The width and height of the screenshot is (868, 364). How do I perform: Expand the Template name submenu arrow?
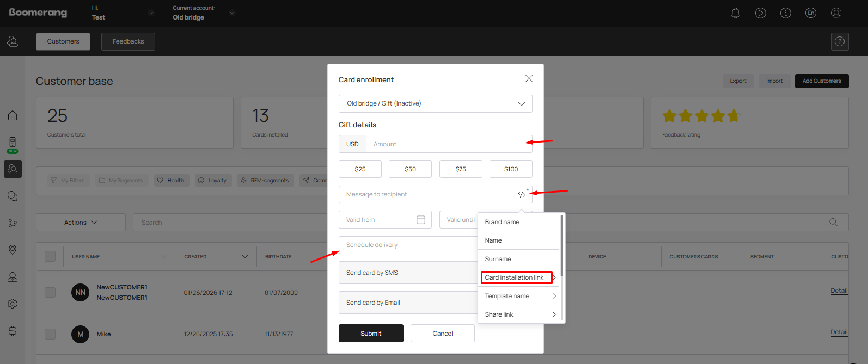point(554,296)
